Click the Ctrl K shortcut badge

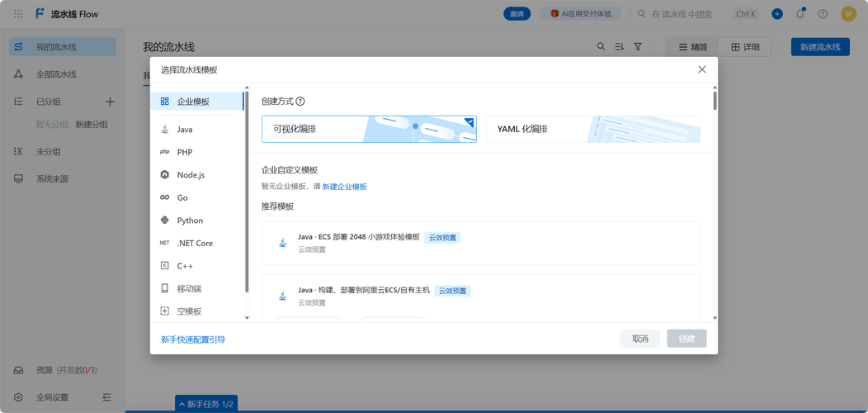point(745,14)
